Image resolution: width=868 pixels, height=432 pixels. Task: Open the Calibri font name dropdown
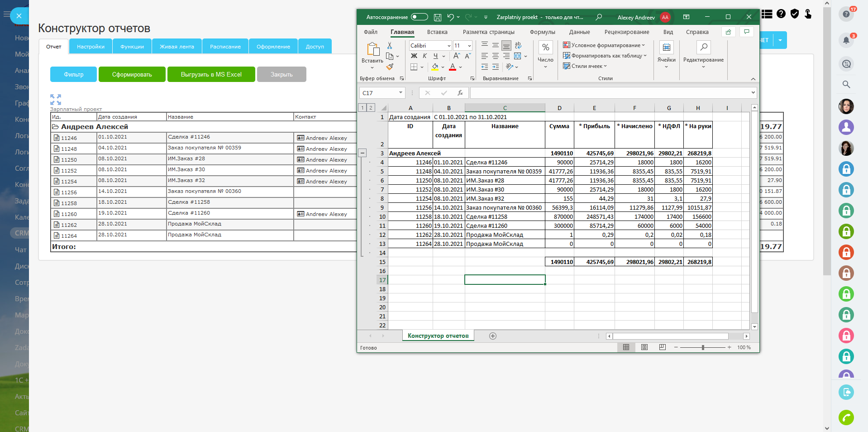click(x=449, y=46)
